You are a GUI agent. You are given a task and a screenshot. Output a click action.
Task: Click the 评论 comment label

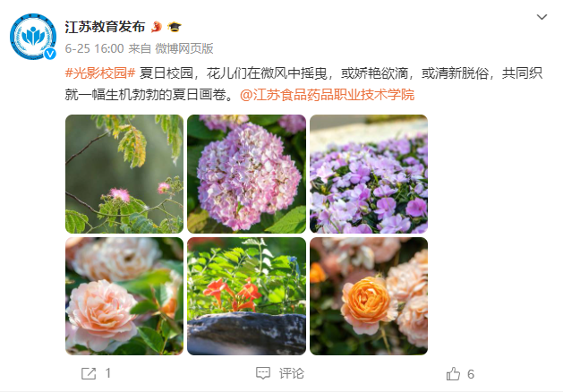[292, 374]
